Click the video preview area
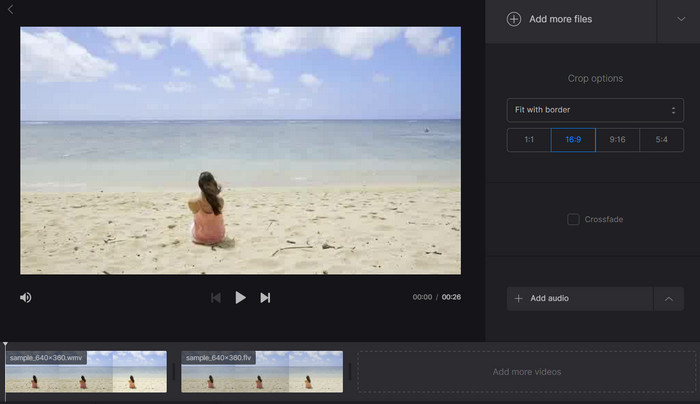Viewport: 700px width, 404px height. [x=241, y=150]
